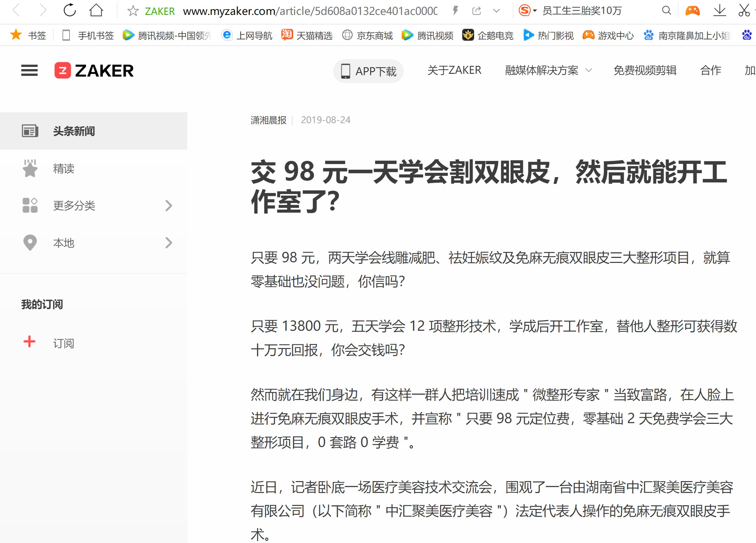The height and width of the screenshot is (543, 756).
Task: Select 头条新闻 in the sidebar
Action: [x=94, y=131]
